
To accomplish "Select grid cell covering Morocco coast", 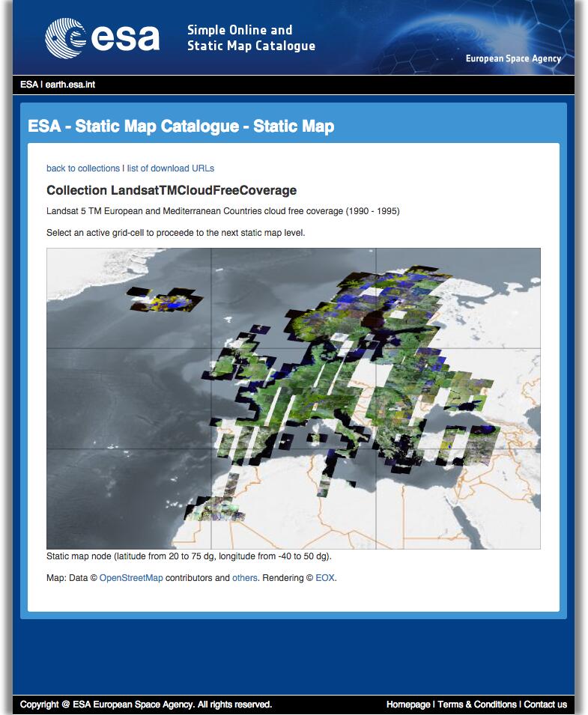I will [129, 499].
